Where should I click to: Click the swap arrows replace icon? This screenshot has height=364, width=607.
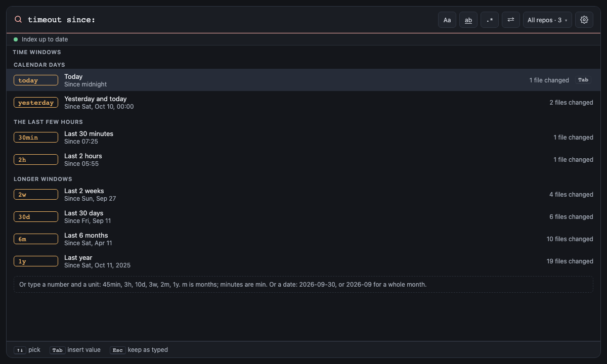(x=511, y=20)
